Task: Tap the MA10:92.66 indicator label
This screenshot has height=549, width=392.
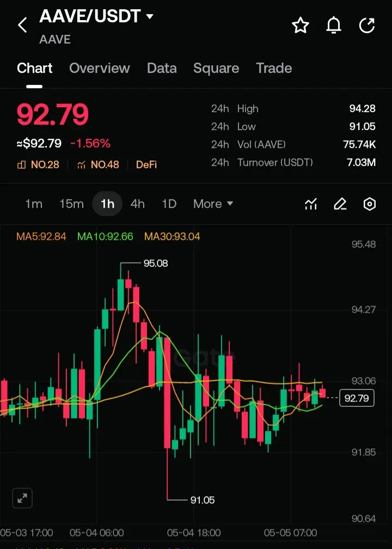Action: [x=106, y=237]
